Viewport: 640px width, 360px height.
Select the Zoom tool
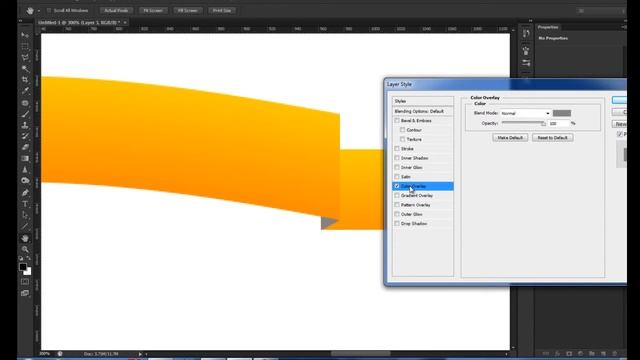click(25, 249)
